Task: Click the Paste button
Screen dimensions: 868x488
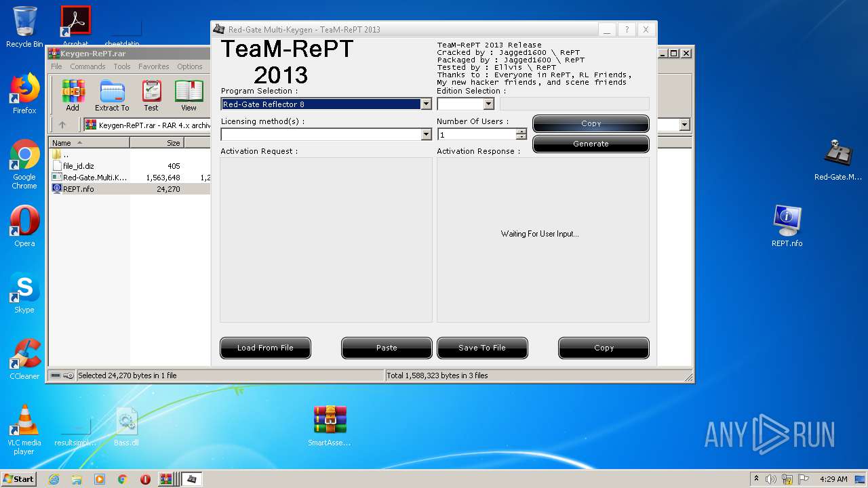Action: coord(387,348)
